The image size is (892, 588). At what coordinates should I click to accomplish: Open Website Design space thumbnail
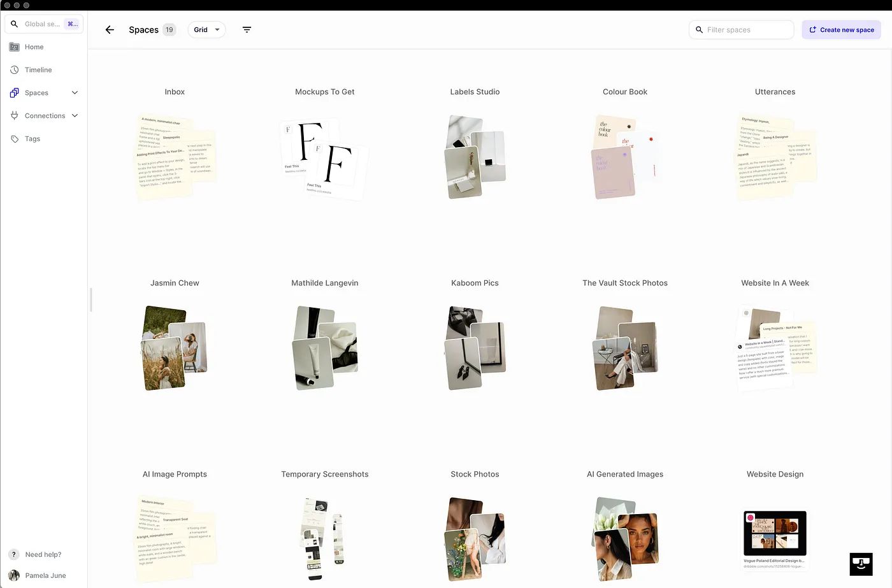click(x=775, y=540)
